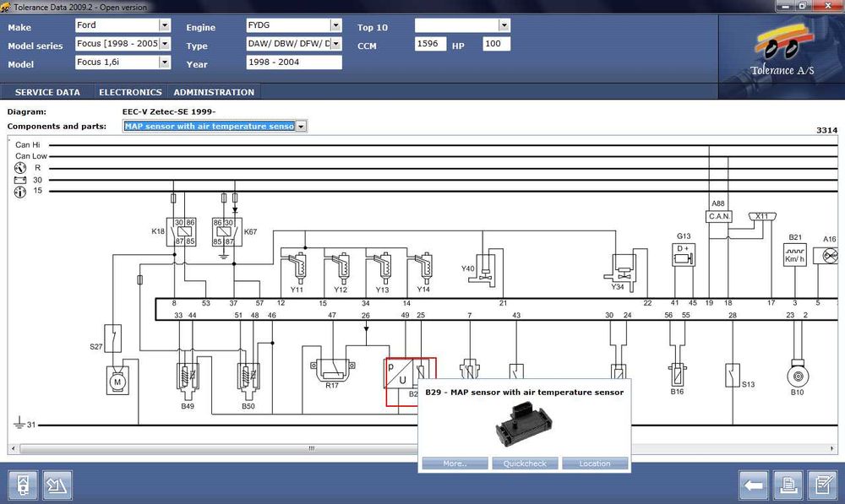
Task: Select relay K67 in the diagram
Action: [x=226, y=232]
